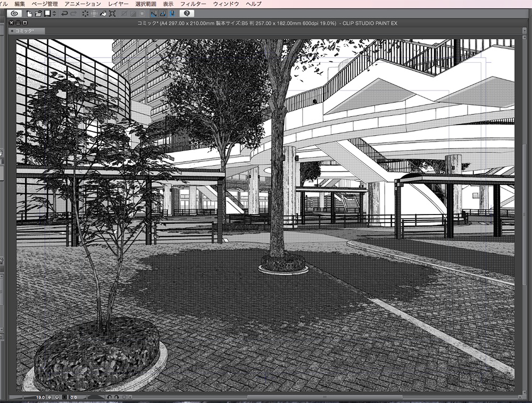Click the Invert Selection icon
The height and width of the screenshot is (403, 532).
(x=134, y=14)
